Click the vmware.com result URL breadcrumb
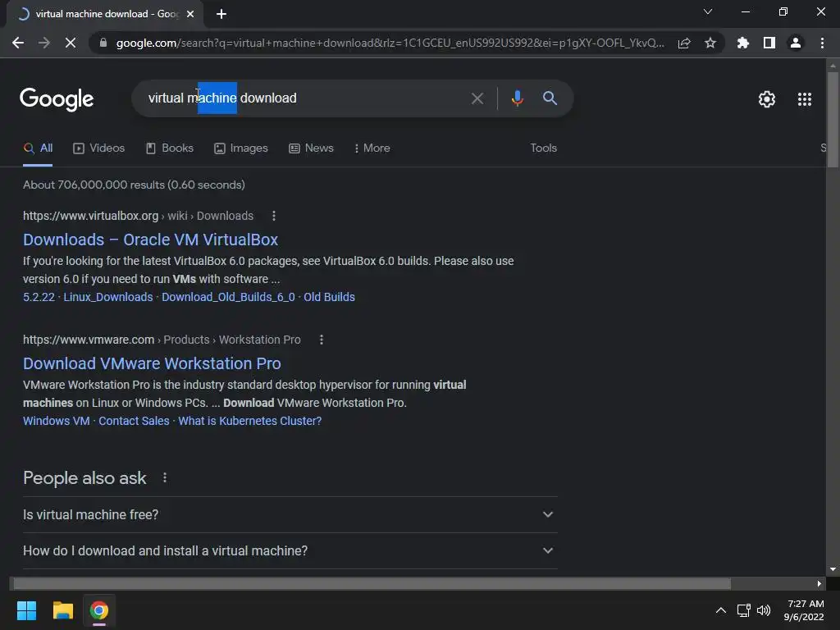Image resolution: width=840 pixels, height=630 pixels. (x=162, y=340)
